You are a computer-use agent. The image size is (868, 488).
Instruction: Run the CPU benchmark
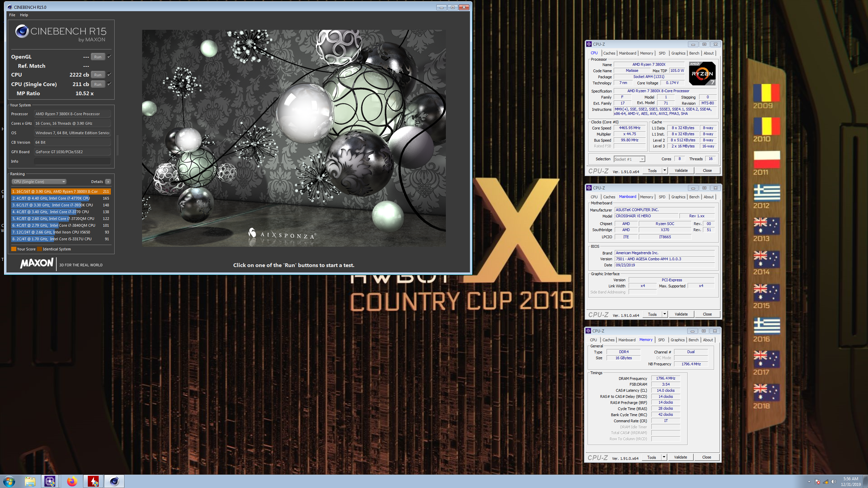click(x=98, y=75)
